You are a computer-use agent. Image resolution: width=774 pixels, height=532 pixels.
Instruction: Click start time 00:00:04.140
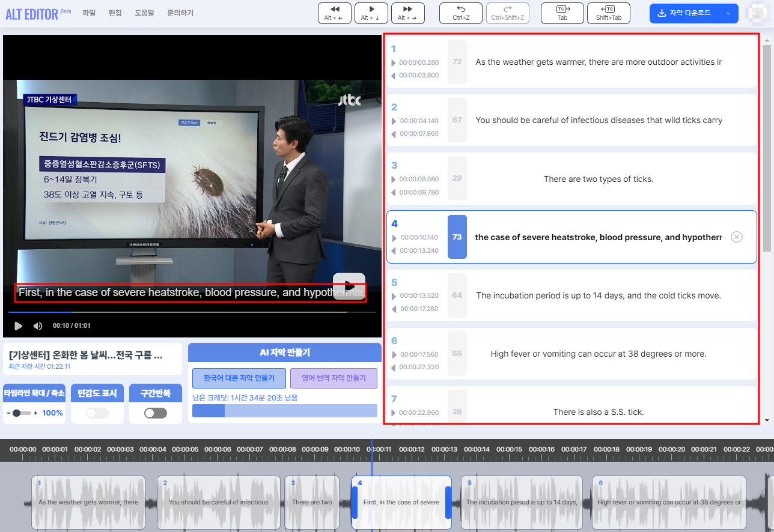click(x=419, y=121)
